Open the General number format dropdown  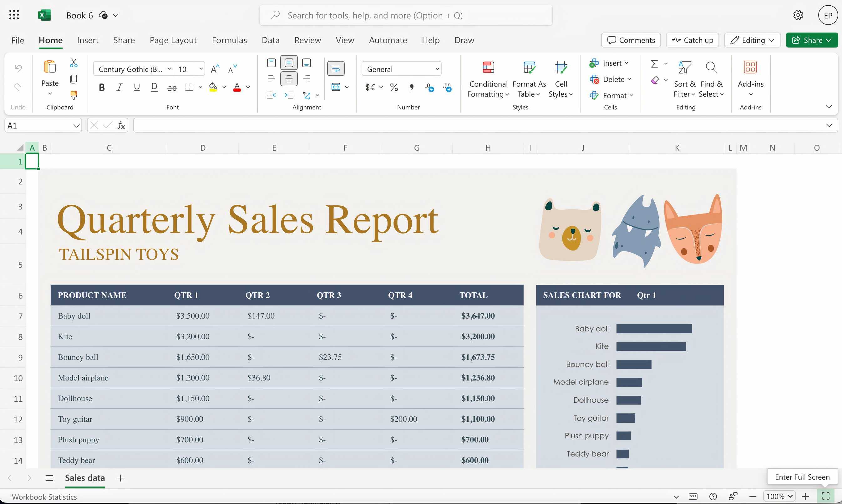(x=437, y=69)
